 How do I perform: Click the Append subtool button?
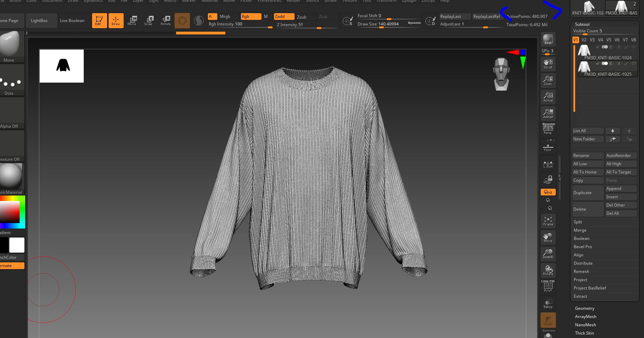click(621, 189)
